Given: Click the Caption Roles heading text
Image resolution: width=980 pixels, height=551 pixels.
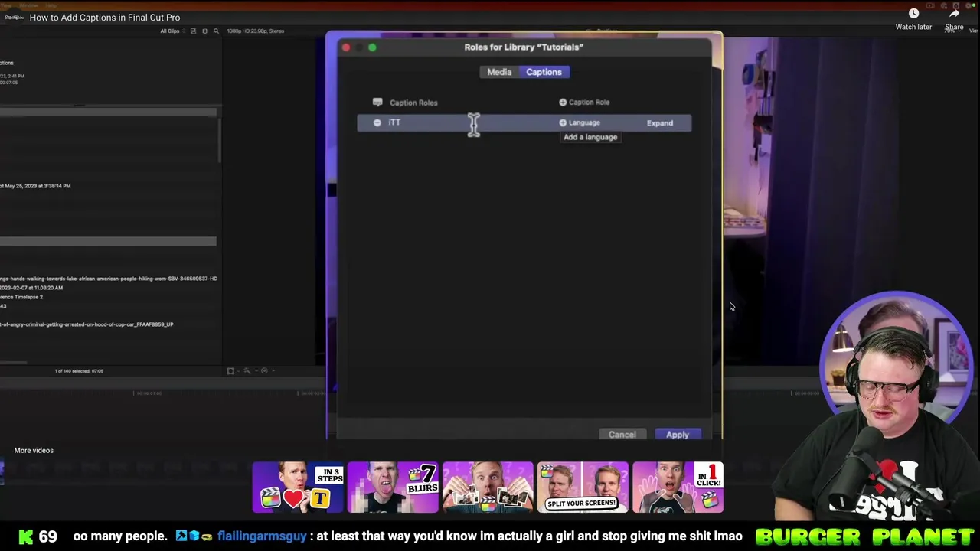Looking at the screenshot, I should [x=413, y=103].
